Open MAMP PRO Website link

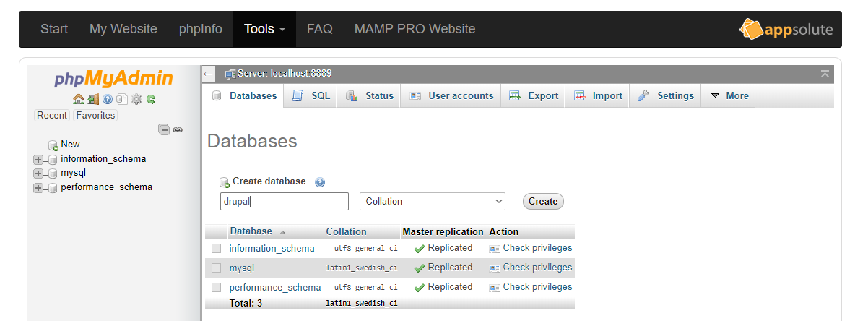coord(415,29)
